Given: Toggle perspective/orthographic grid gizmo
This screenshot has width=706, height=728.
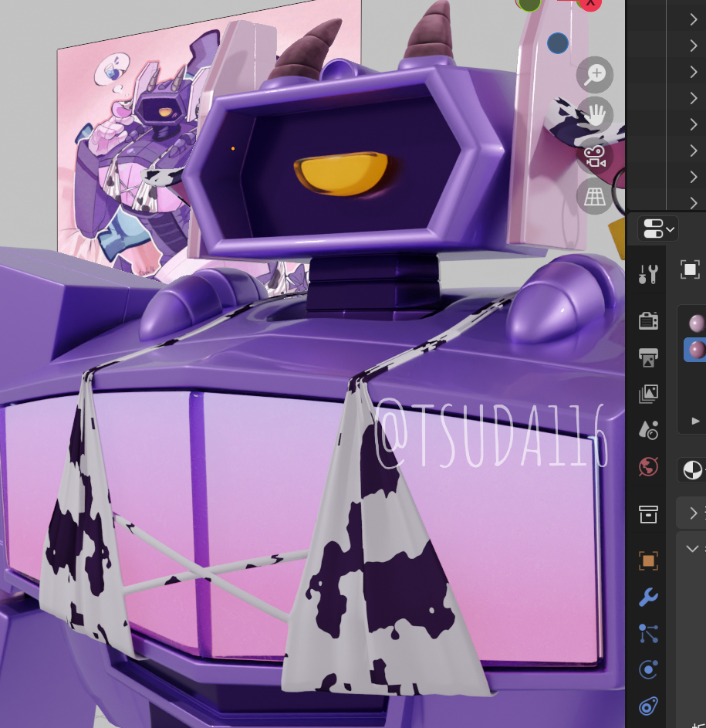Looking at the screenshot, I should pyautogui.click(x=595, y=197).
